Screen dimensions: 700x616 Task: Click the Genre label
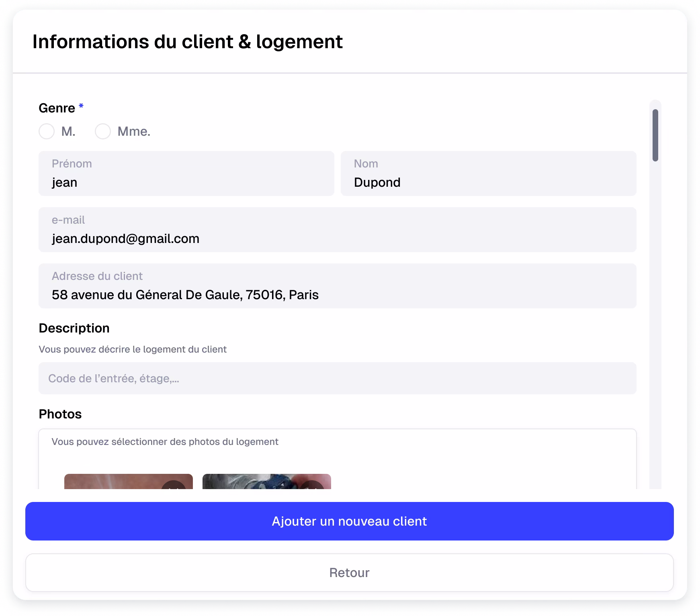coord(57,108)
